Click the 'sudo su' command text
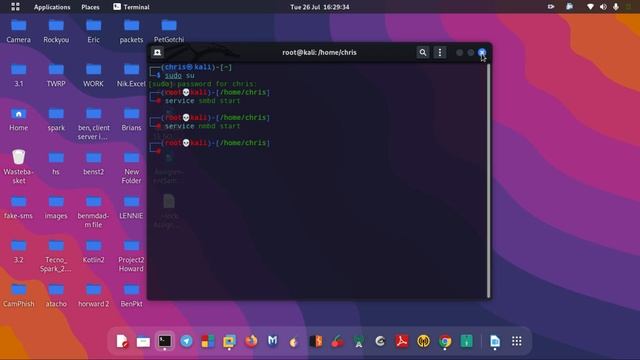 point(180,76)
